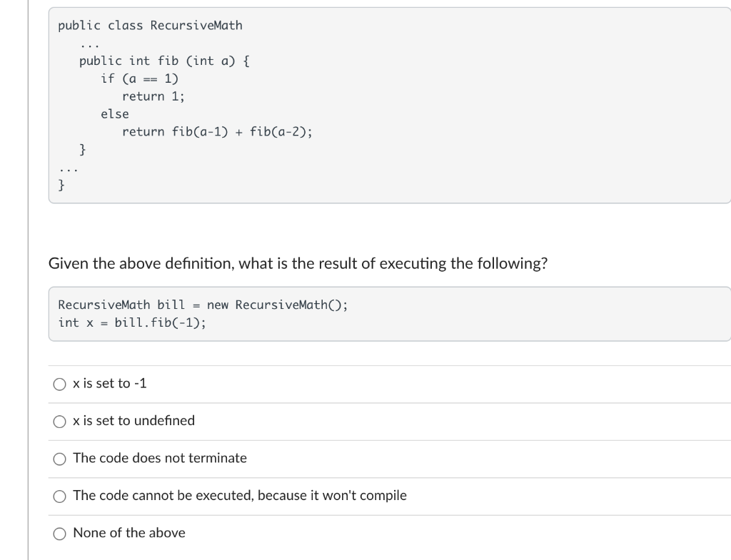Click the "return fib(a-1) + fib(a-2);" line
731x560 pixels.
click(217, 132)
